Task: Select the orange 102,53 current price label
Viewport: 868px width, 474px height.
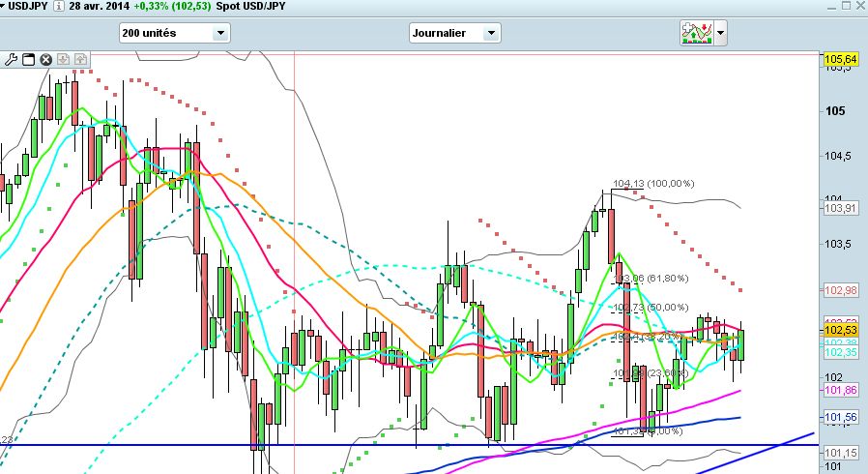Action: tap(841, 330)
